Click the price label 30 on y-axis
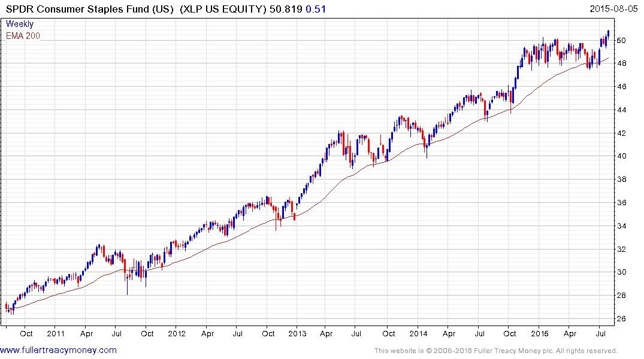Viewport: 644px width, 359px height. (x=621, y=272)
